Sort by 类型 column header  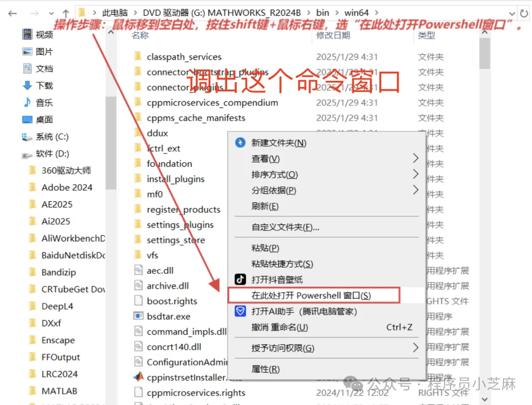coord(427,35)
